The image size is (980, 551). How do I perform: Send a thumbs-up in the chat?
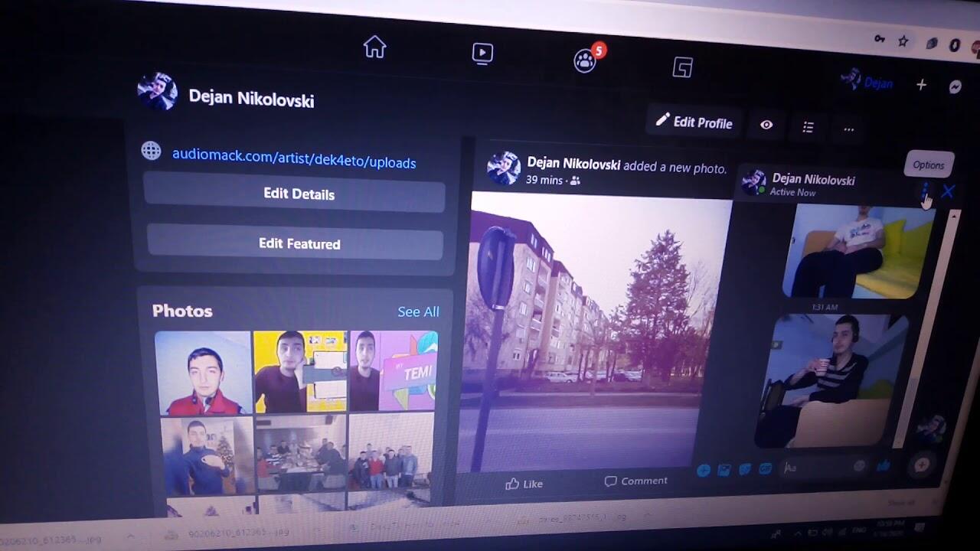pos(883,465)
